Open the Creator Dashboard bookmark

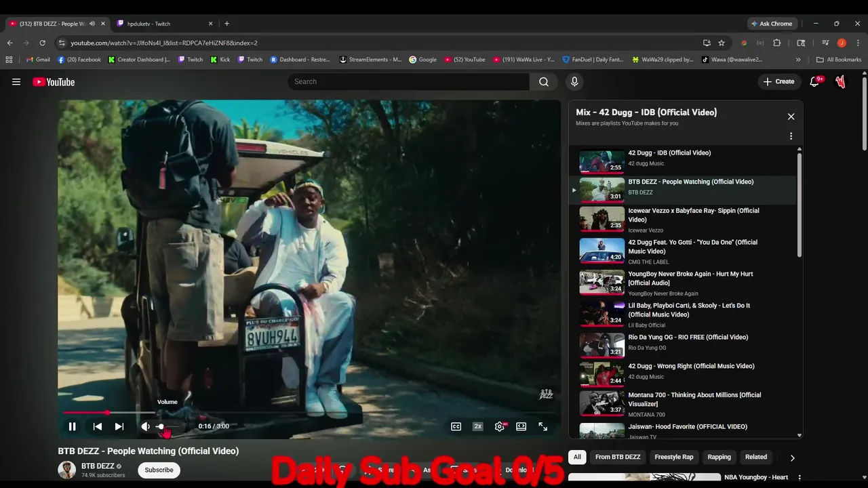tap(140, 60)
